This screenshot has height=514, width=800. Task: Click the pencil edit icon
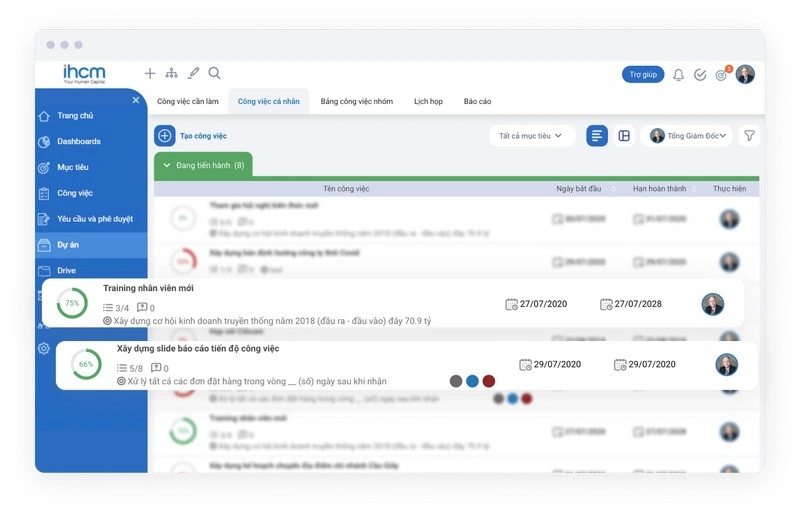[x=193, y=74]
